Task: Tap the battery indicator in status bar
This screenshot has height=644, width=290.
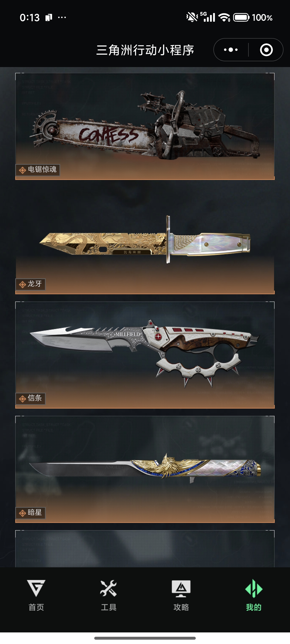Action: point(241,18)
